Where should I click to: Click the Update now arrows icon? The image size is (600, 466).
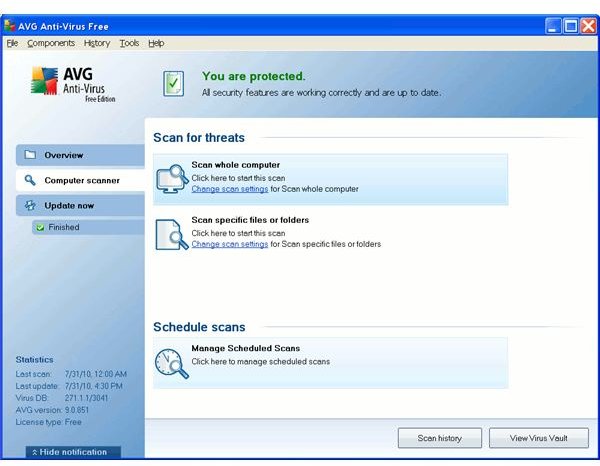click(30, 205)
